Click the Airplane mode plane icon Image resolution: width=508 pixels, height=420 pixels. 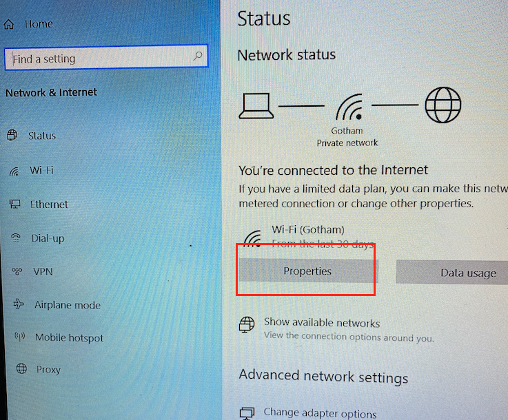point(19,304)
